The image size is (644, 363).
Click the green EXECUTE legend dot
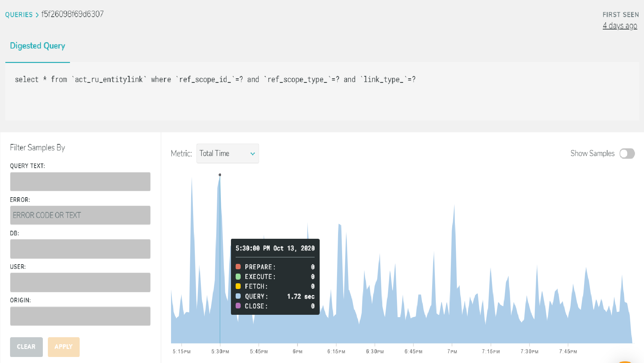[x=238, y=277]
